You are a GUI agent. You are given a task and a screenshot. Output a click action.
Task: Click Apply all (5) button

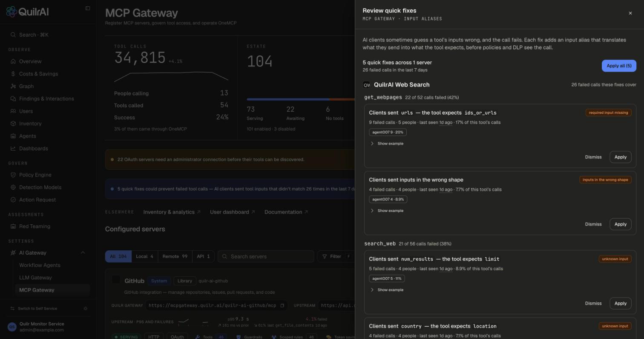[x=619, y=66]
